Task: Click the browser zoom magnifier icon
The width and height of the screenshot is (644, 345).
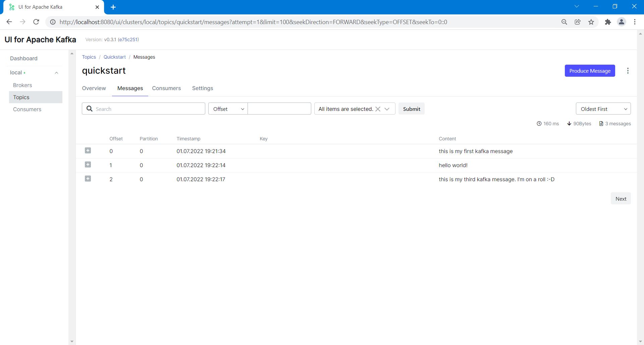Action: (x=564, y=22)
